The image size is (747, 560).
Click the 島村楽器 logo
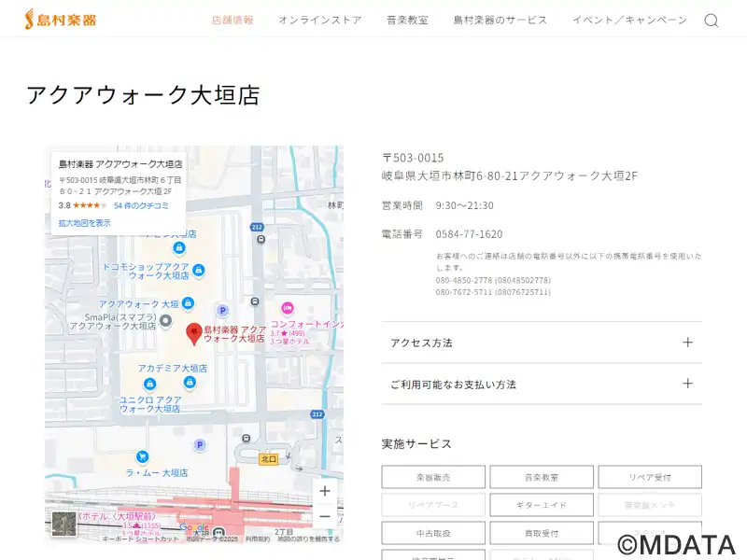coord(61,20)
